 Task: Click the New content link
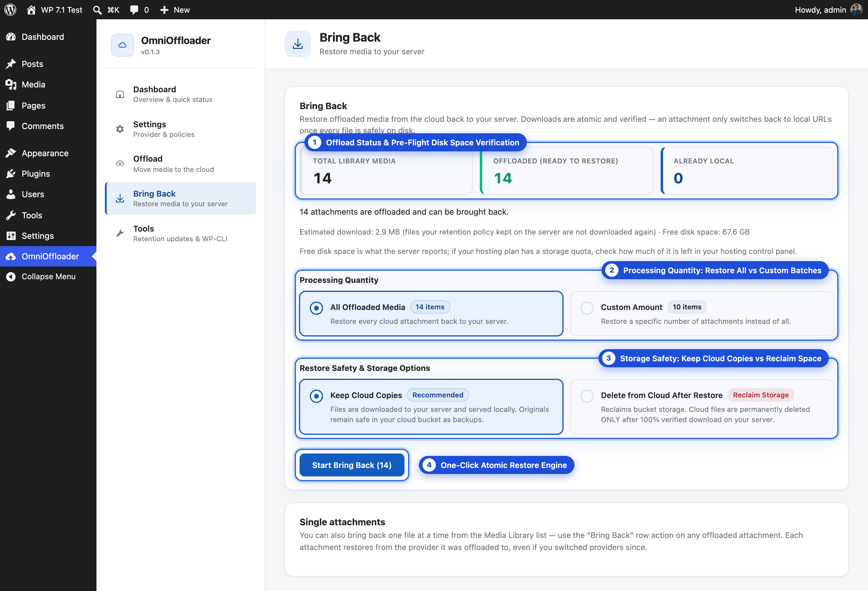[175, 10]
